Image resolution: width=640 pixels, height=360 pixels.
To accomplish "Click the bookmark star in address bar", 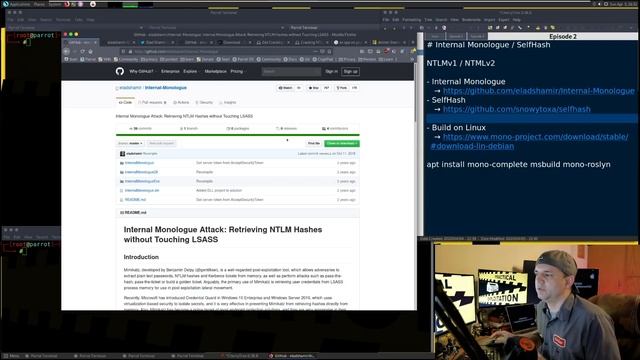I will pos(329,51).
